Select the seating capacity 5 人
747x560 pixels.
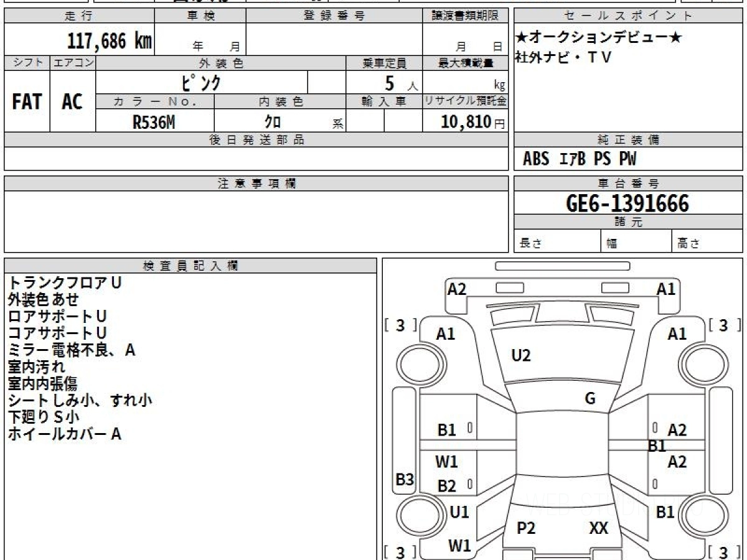tap(401, 83)
